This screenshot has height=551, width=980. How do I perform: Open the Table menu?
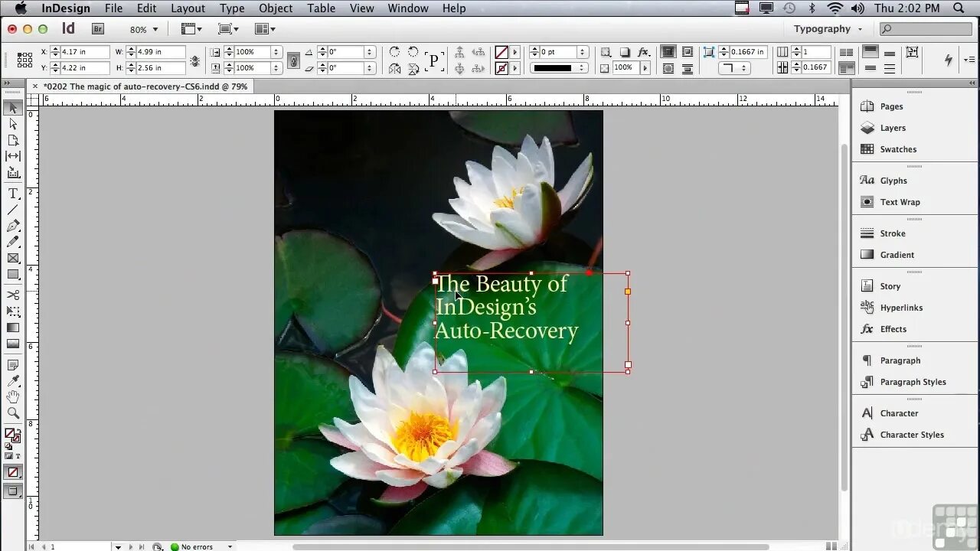point(322,8)
